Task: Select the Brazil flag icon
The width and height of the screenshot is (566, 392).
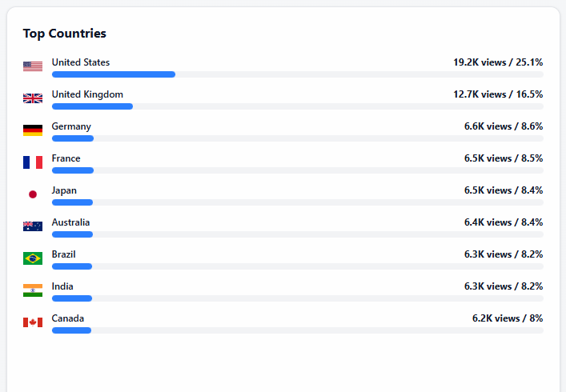Action: coord(33,258)
